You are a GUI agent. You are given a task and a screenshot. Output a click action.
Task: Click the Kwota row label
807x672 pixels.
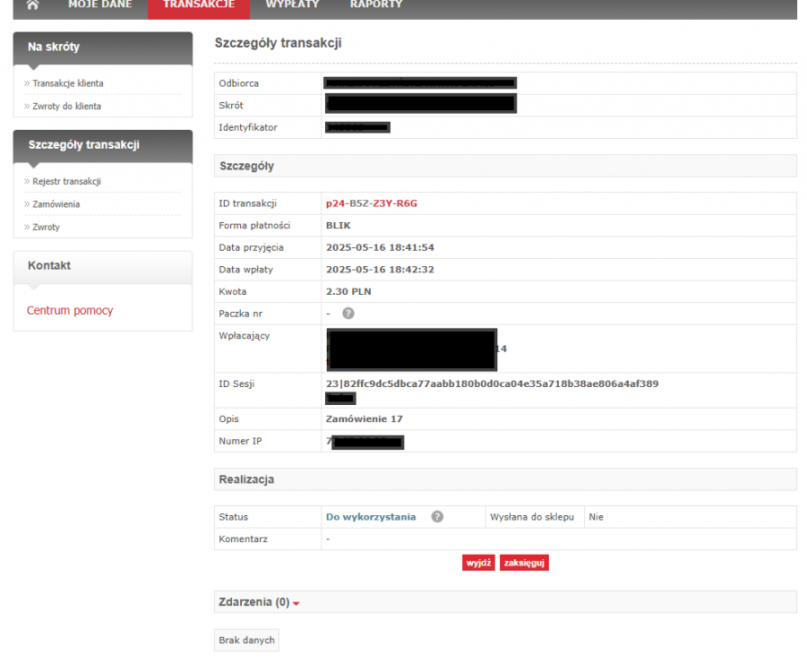(233, 291)
